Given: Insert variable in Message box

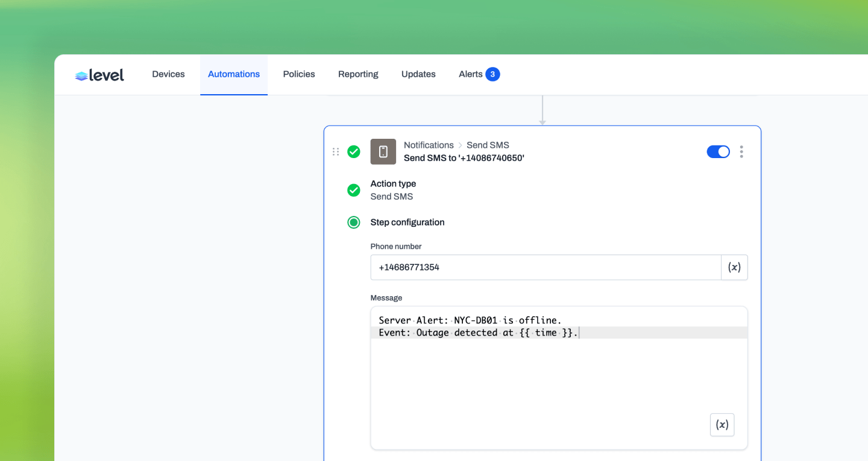Looking at the screenshot, I should 722,425.
